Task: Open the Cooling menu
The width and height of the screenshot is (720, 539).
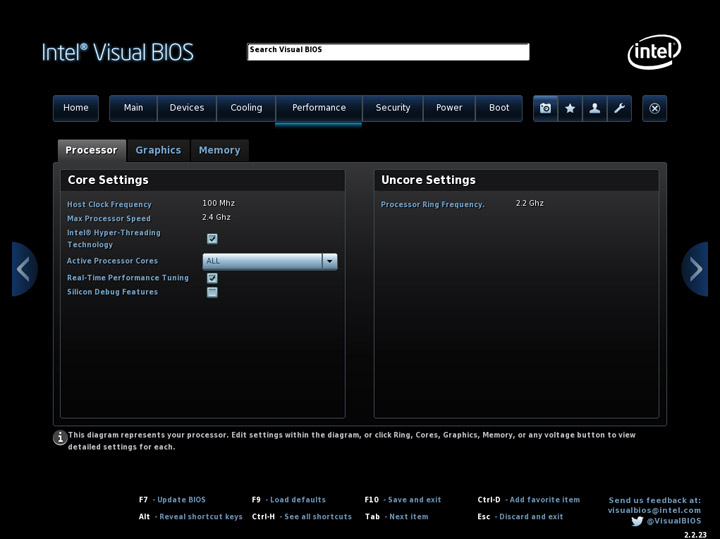Action: point(246,108)
